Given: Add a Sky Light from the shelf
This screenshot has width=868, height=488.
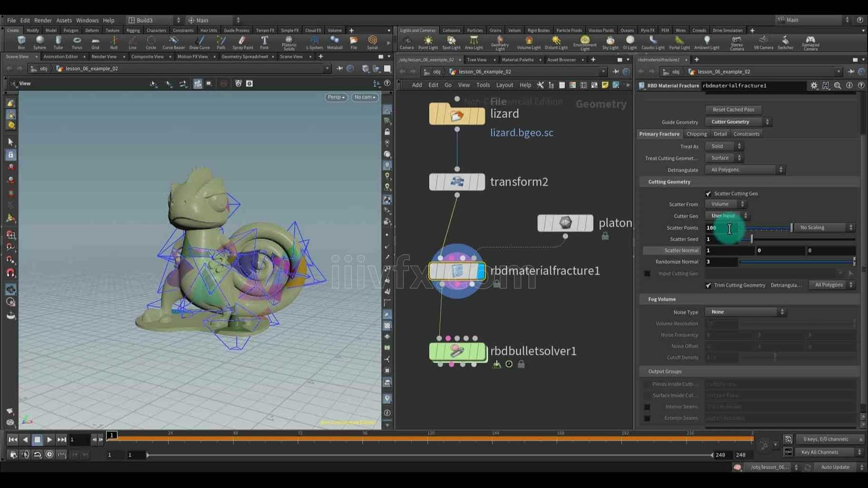Looking at the screenshot, I should pos(610,43).
